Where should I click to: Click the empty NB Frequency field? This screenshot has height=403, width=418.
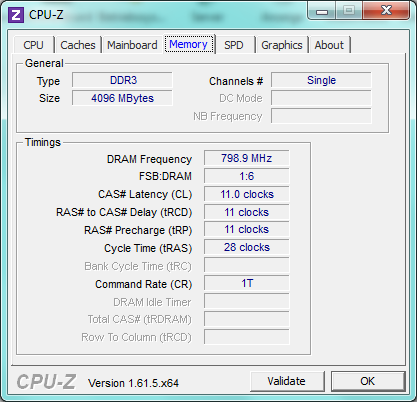[x=321, y=116]
